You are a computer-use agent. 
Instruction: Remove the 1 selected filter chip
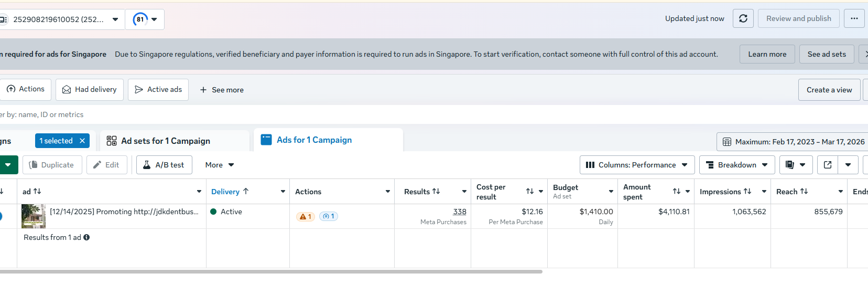[x=82, y=141]
